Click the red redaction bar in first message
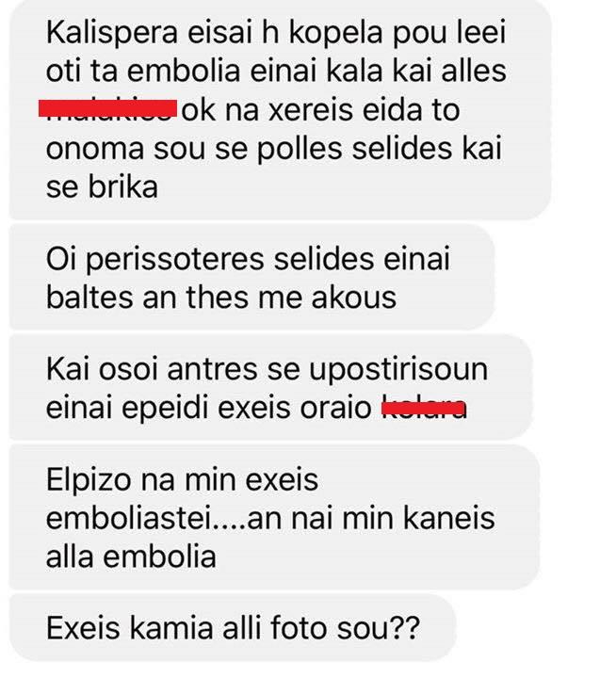This screenshot has width=616, height=678. click(107, 108)
